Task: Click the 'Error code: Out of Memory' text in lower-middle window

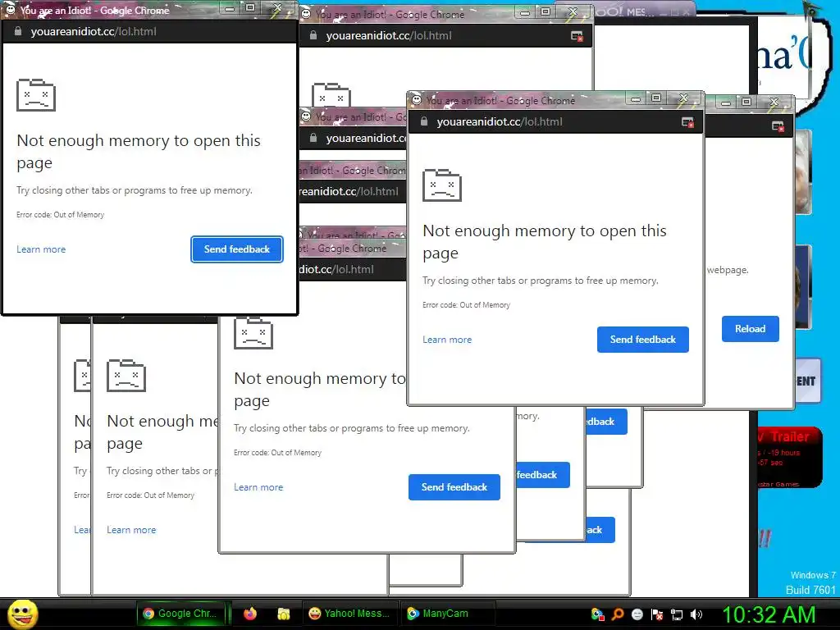Action: pos(277,453)
